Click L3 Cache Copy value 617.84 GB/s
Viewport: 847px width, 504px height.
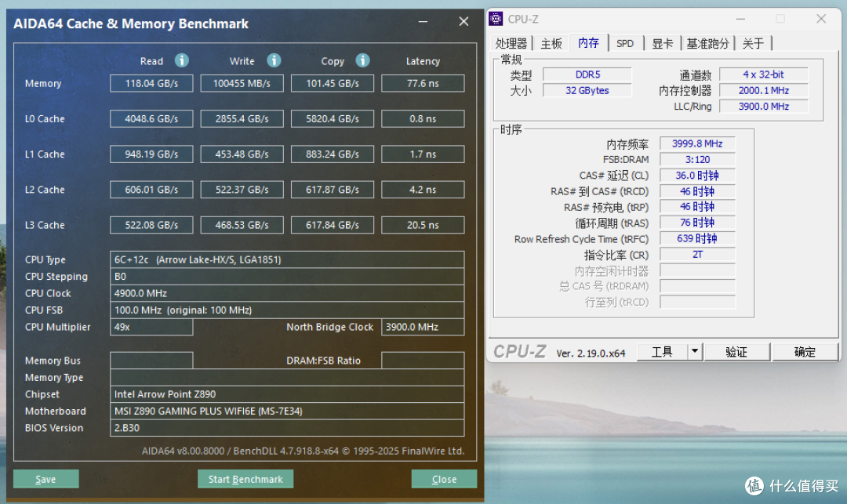coord(333,225)
